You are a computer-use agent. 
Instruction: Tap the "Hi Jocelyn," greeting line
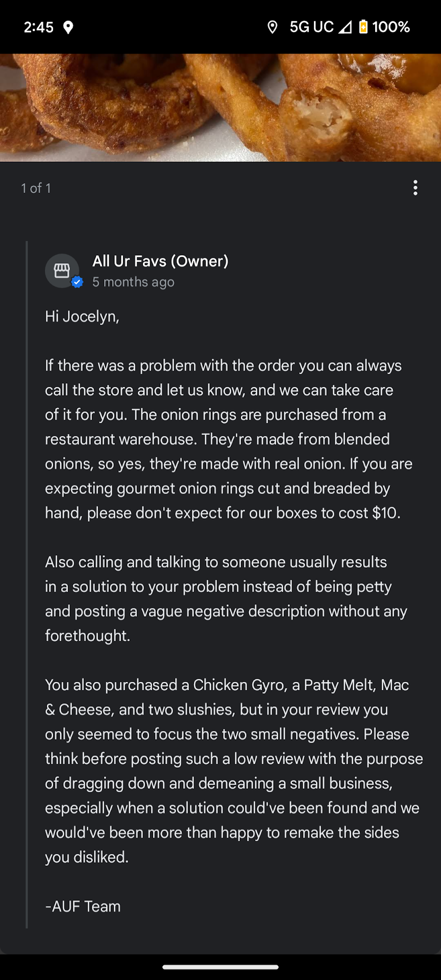pyautogui.click(x=82, y=316)
